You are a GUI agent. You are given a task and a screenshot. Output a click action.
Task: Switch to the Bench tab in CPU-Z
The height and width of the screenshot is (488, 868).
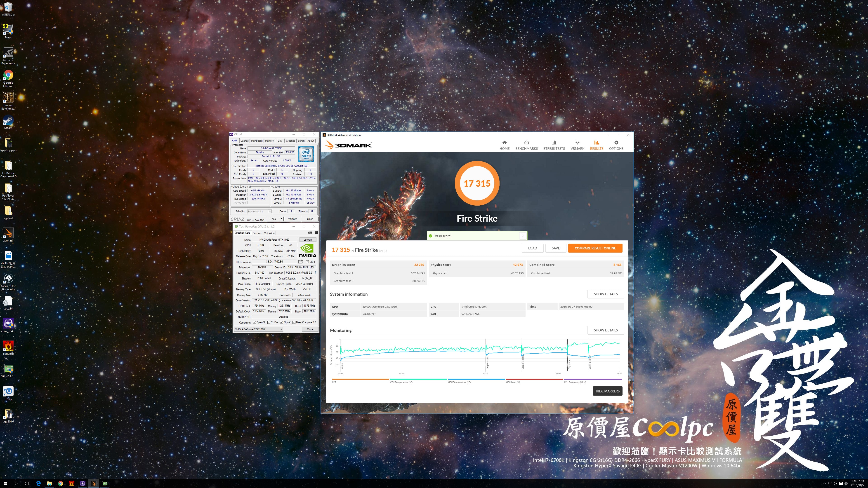[301, 141]
